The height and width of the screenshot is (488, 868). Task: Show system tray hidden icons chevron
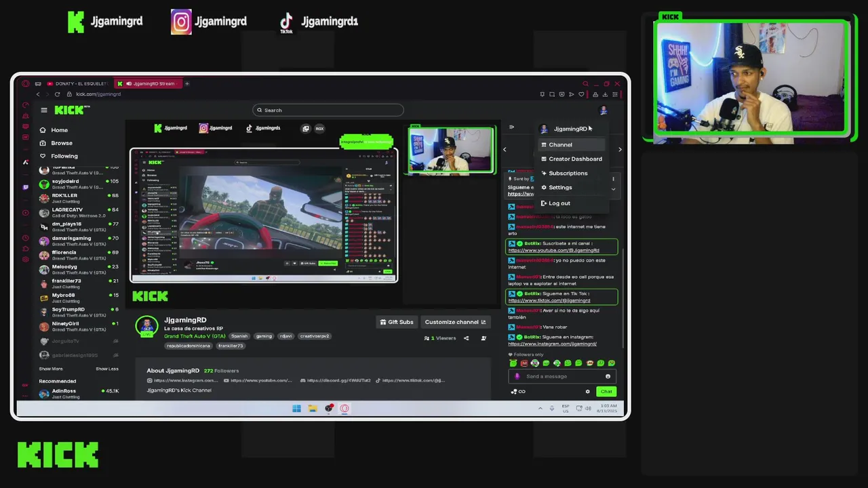pos(540,408)
